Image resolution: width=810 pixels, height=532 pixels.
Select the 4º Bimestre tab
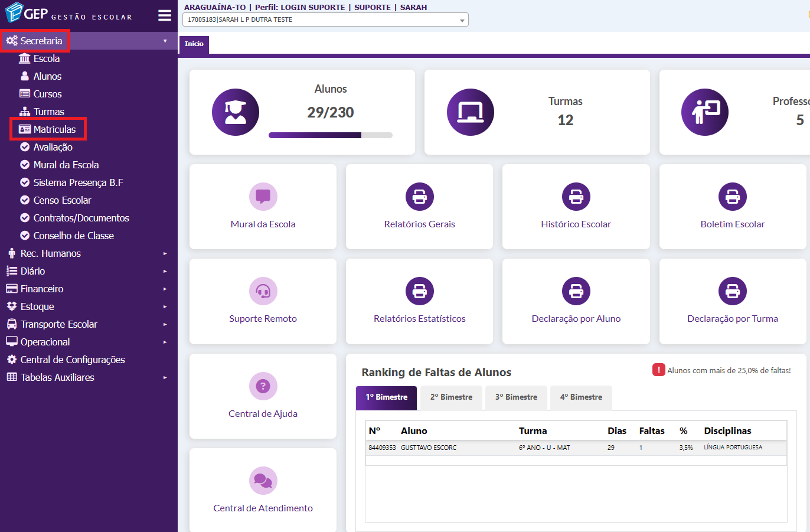(x=581, y=397)
